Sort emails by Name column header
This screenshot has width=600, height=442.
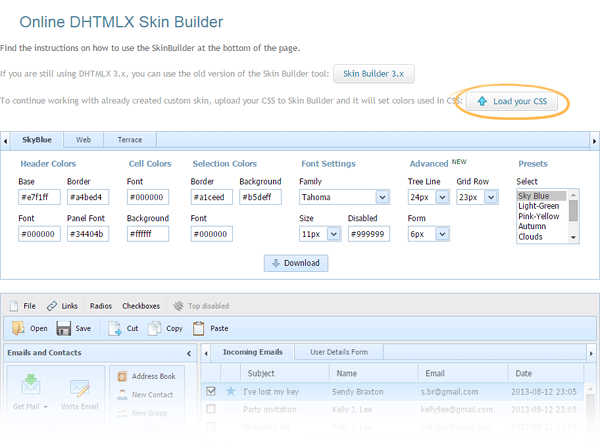coord(373,373)
